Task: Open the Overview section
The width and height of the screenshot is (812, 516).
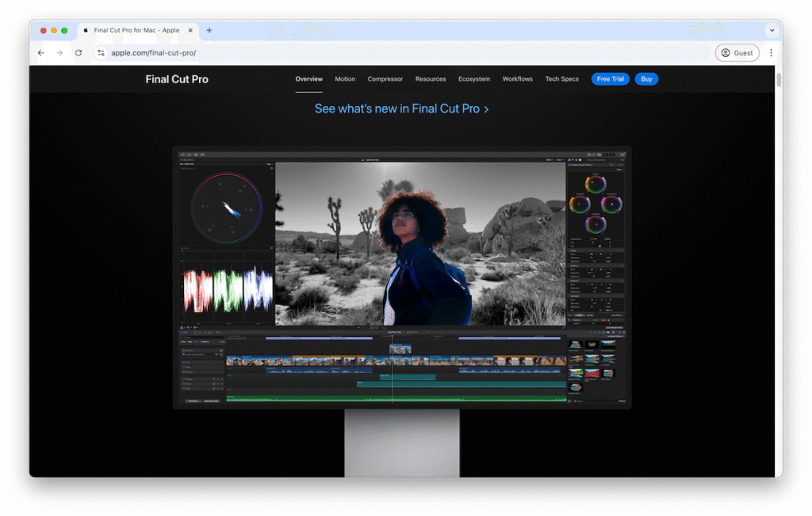Action: pyautogui.click(x=308, y=79)
